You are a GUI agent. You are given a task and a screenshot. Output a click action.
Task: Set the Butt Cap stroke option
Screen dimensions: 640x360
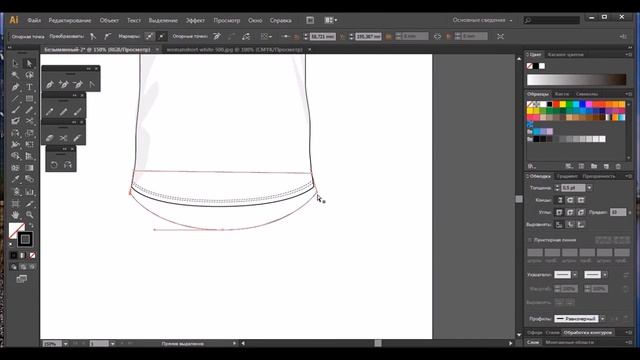(x=560, y=200)
